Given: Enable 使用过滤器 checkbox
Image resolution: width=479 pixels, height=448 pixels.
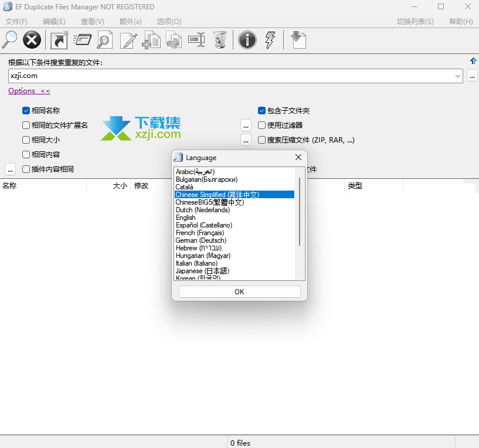Looking at the screenshot, I should (x=261, y=125).
